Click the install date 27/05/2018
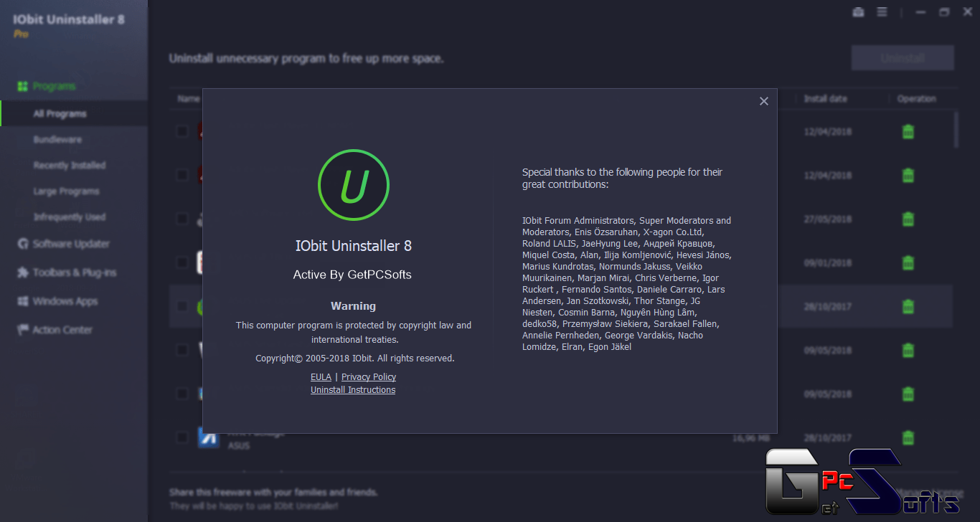 click(827, 219)
